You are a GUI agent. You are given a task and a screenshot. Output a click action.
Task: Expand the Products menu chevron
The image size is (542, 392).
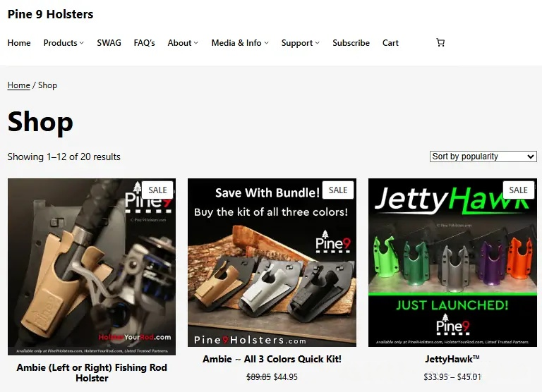pos(81,43)
